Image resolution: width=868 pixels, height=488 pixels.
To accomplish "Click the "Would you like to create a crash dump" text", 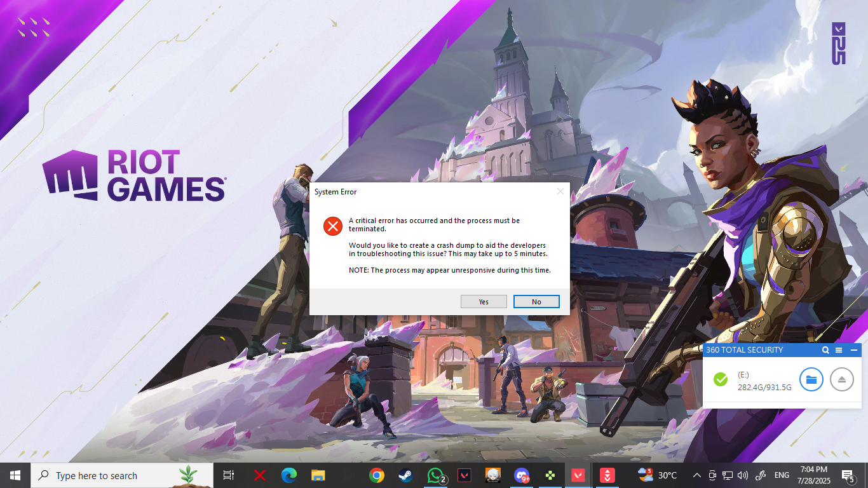I will pyautogui.click(x=448, y=249).
